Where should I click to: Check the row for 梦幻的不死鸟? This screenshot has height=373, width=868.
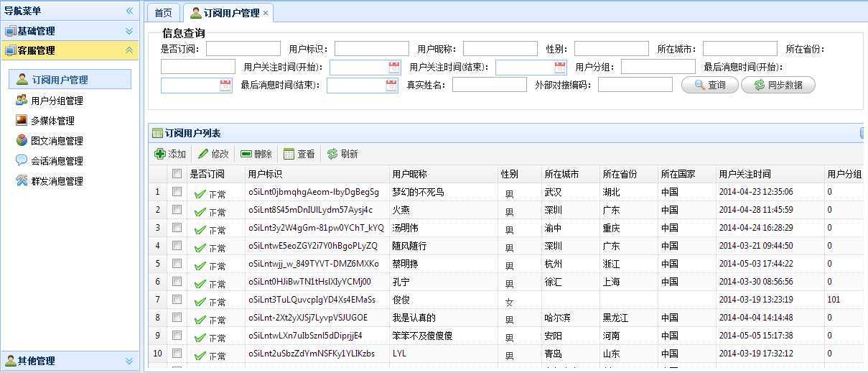(177, 191)
